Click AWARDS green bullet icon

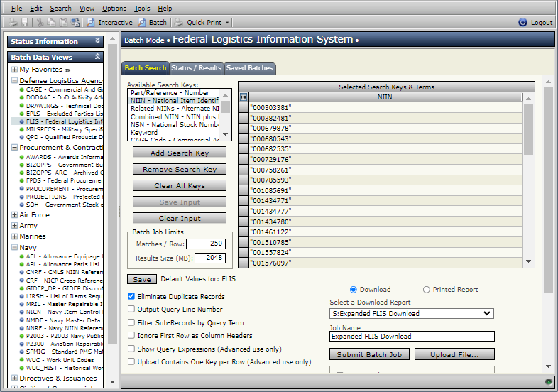22,157
